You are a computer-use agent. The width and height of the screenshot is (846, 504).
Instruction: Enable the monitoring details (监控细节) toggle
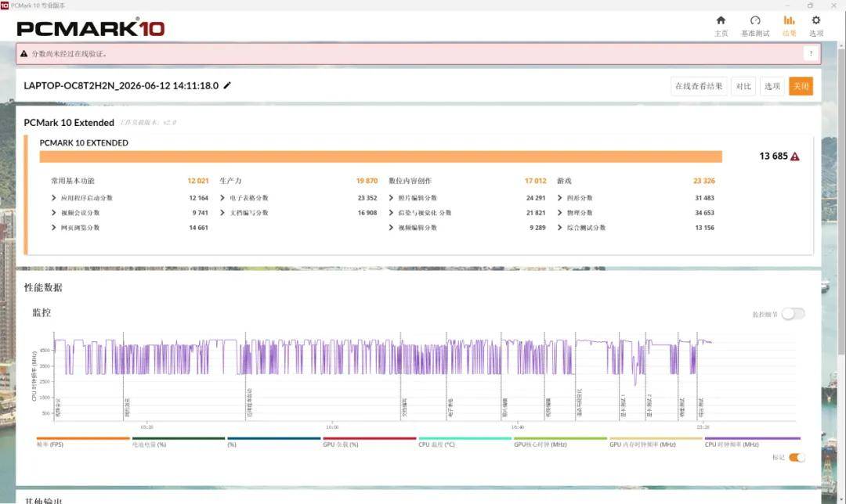click(793, 314)
